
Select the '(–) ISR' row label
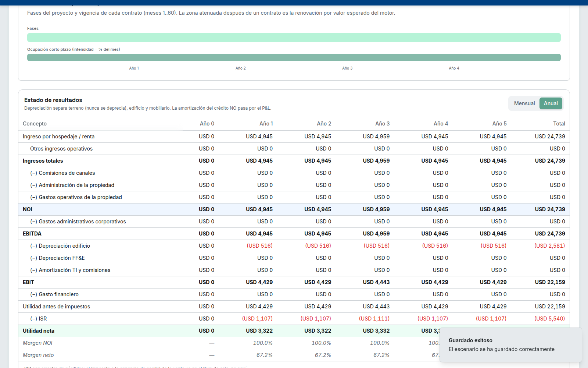39,319
